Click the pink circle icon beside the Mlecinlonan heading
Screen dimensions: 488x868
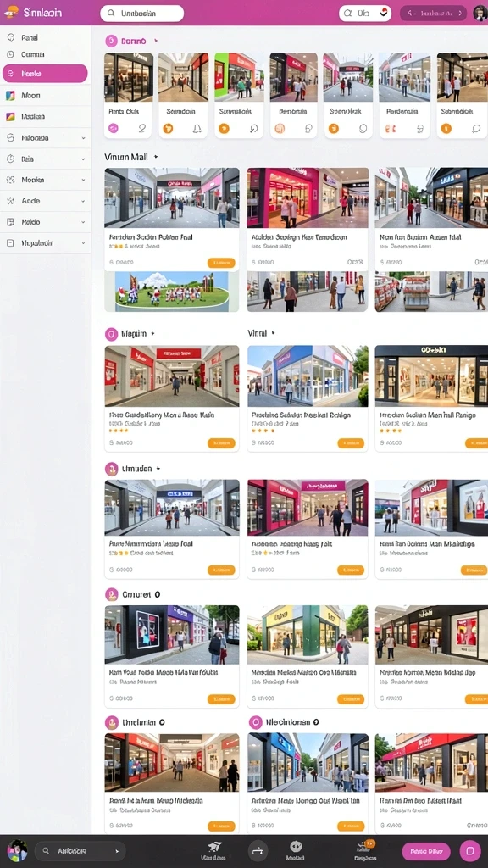pyautogui.click(x=255, y=722)
